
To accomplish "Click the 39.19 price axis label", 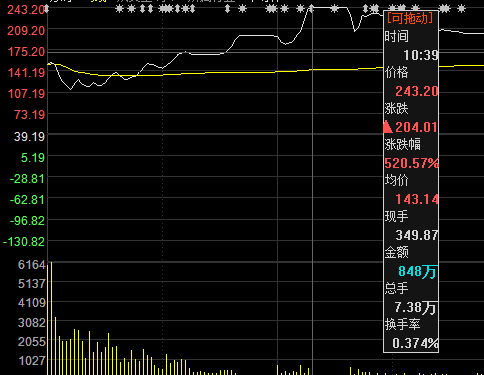I will pyautogui.click(x=29, y=136).
